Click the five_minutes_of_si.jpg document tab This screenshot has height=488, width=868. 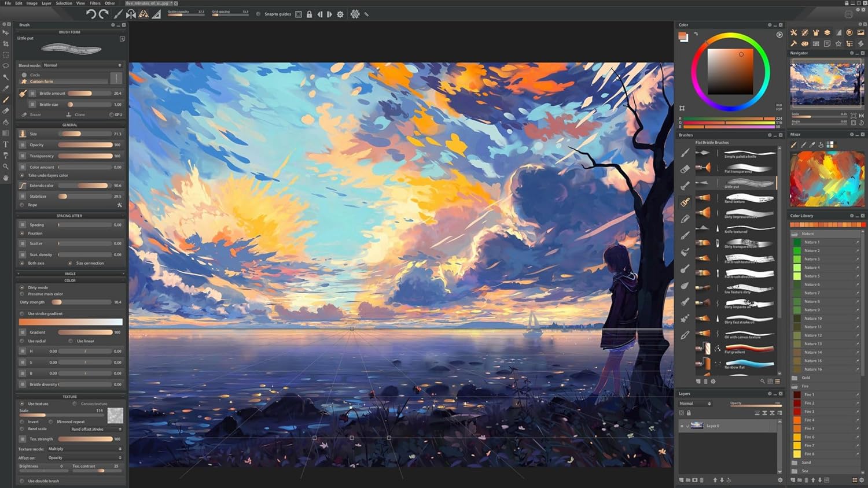point(148,3)
